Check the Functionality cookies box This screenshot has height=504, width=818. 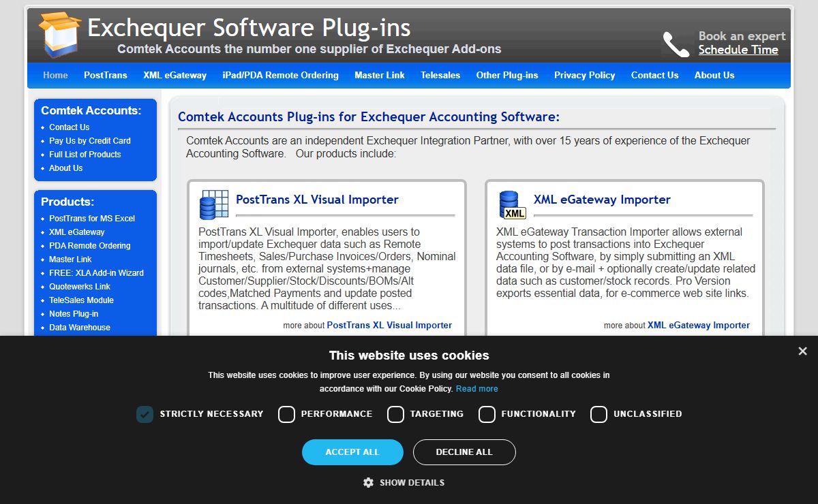click(487, 414)
